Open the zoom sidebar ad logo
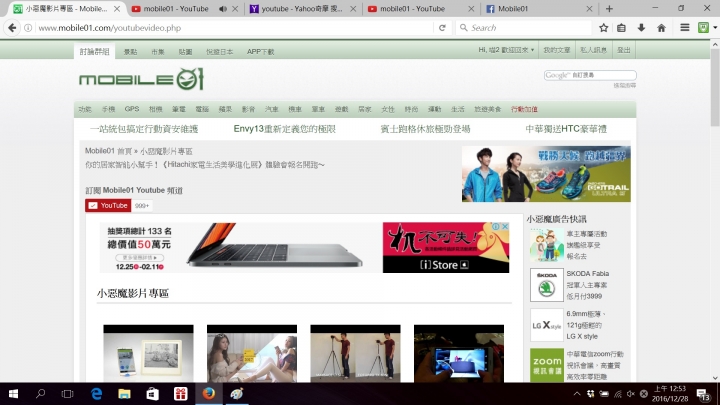 click(546, 366)
